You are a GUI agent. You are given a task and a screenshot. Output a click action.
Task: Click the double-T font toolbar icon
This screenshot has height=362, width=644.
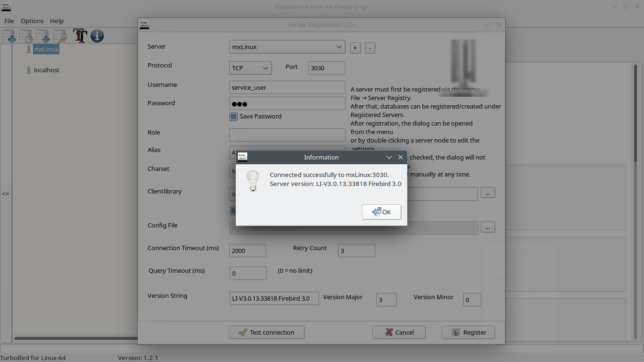tap(80, 36)
